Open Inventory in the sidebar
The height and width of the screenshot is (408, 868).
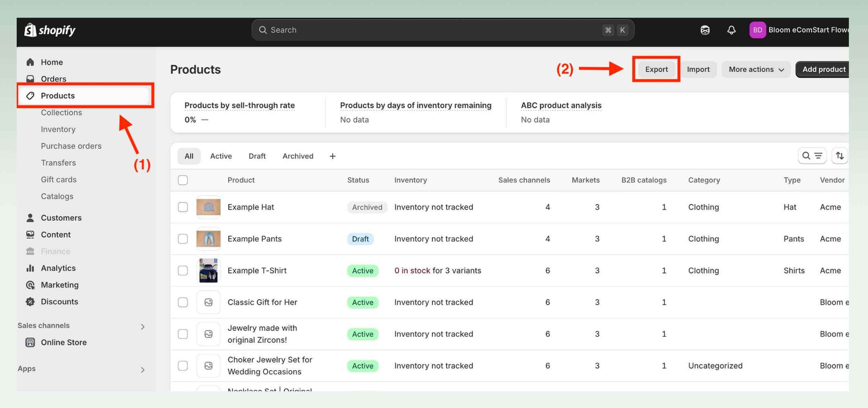click(58, 129)
